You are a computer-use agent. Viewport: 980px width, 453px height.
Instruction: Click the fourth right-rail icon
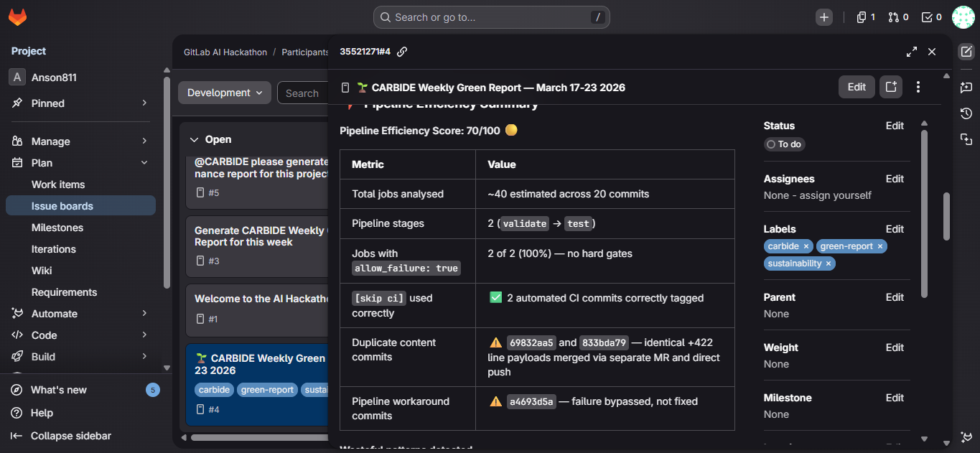pyautogui.click(x=966, y=139)
